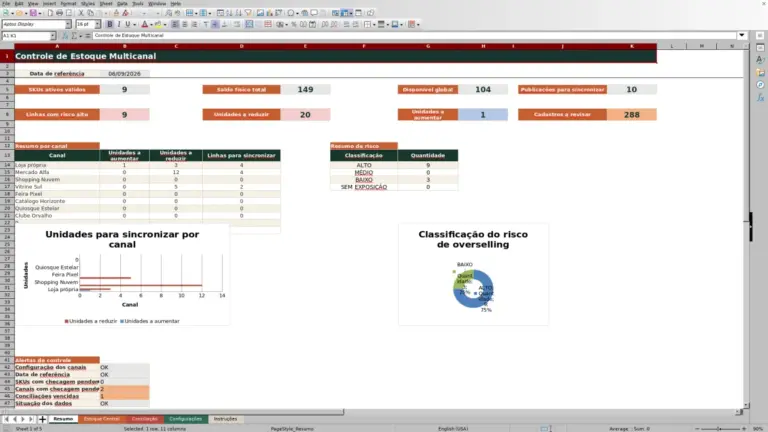768x432 pixels.
Task: Select the date cell 06/09/2026
Action: click(124, 73)
